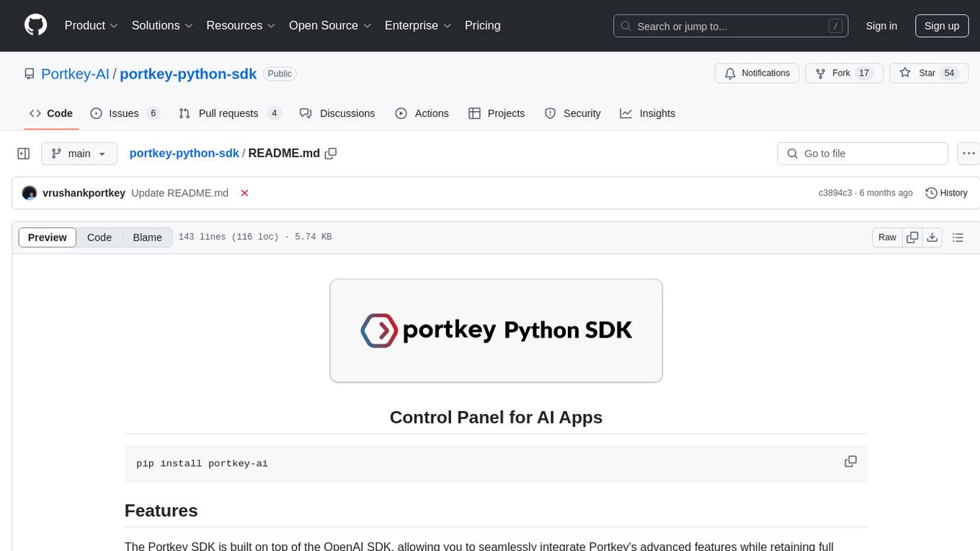
Task: Open the Pricing page
Action: [x=483, y=25]
